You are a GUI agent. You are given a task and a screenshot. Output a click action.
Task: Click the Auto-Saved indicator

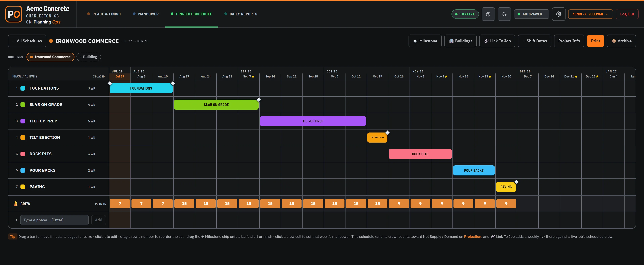[531, 14]
